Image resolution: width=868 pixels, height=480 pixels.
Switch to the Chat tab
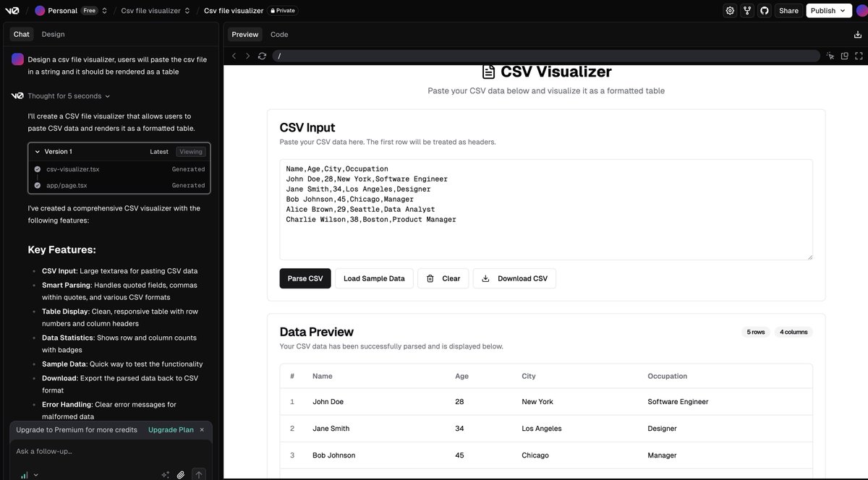pos(22,34)
